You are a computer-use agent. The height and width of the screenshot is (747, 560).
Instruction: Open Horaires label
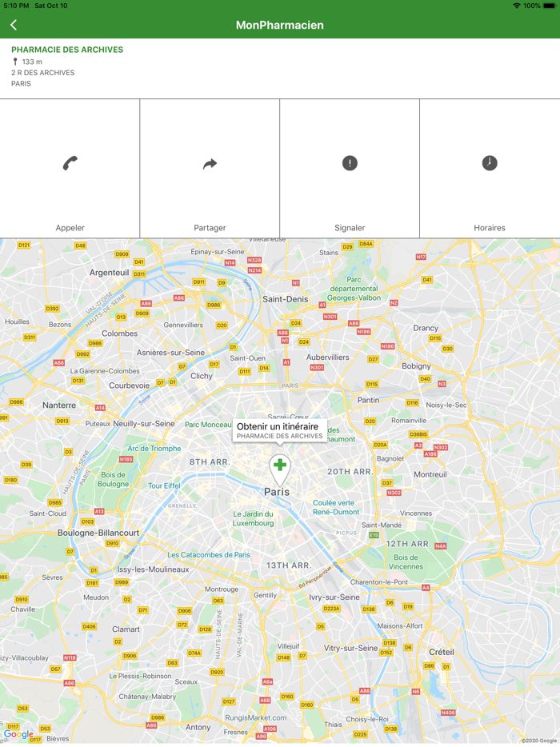point(490,228)
